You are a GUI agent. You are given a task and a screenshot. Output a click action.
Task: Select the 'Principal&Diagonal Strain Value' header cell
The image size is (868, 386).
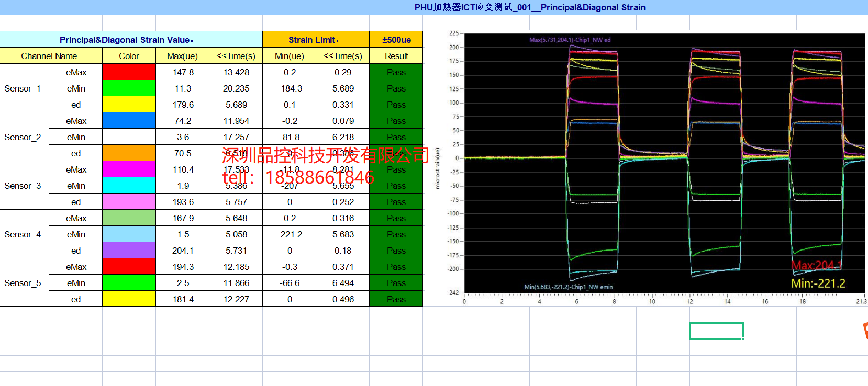coord(131,40)
